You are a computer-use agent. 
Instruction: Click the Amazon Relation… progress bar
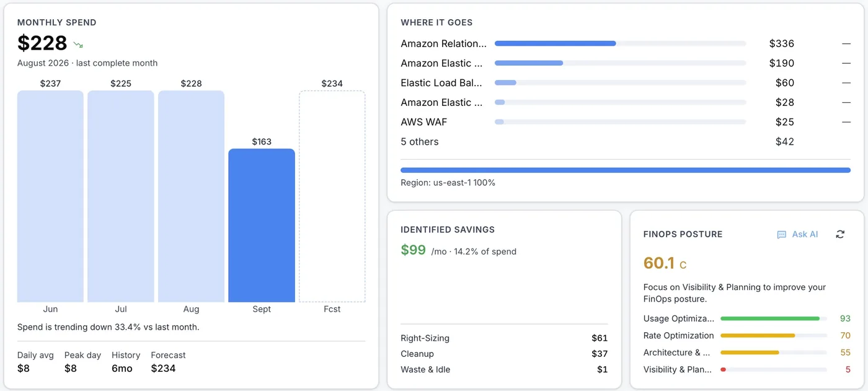tap(621, 43)
